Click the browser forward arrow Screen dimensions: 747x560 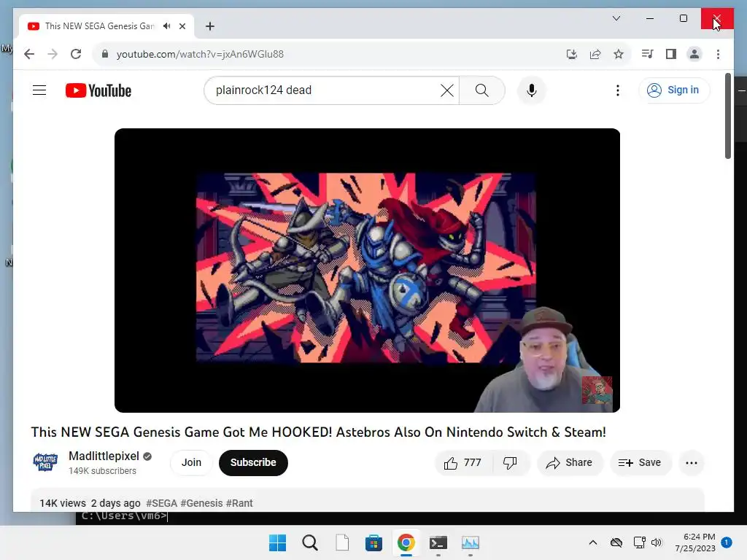53,54
